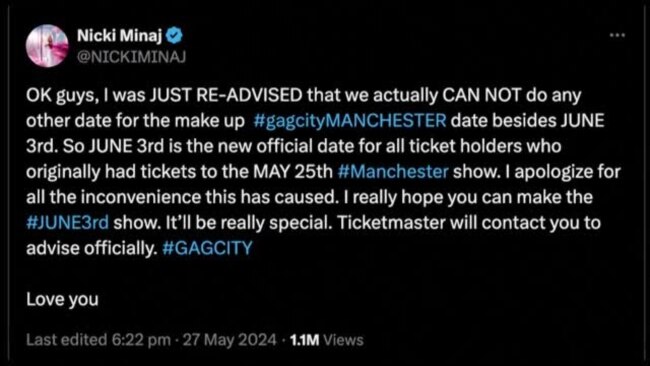
Task: Click the word Ticketmaster in the tweet
Action: (x=391, y=223)
